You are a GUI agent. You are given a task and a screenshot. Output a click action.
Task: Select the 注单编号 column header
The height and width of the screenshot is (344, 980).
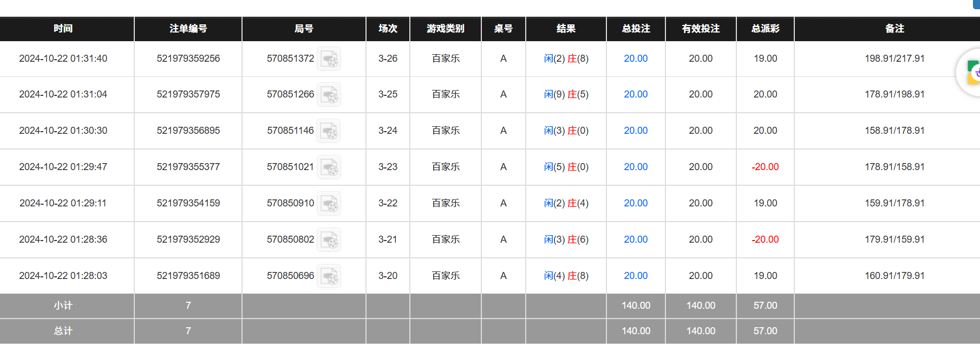pyautogui.click(x=188, y=29)
